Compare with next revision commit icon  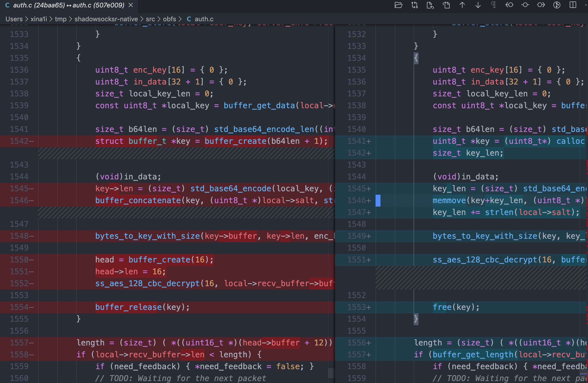tap(541, 5)
